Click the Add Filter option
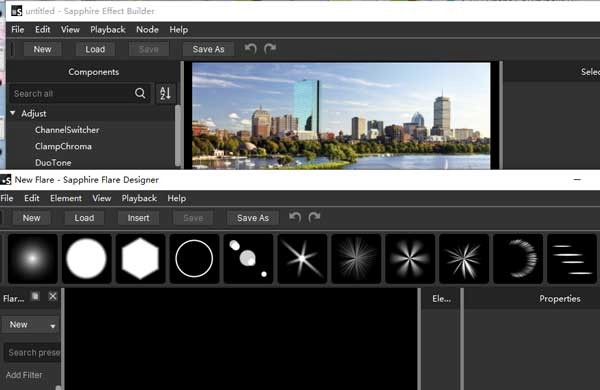This screenshot has height=390, width=600. click(x=24, y=375)
